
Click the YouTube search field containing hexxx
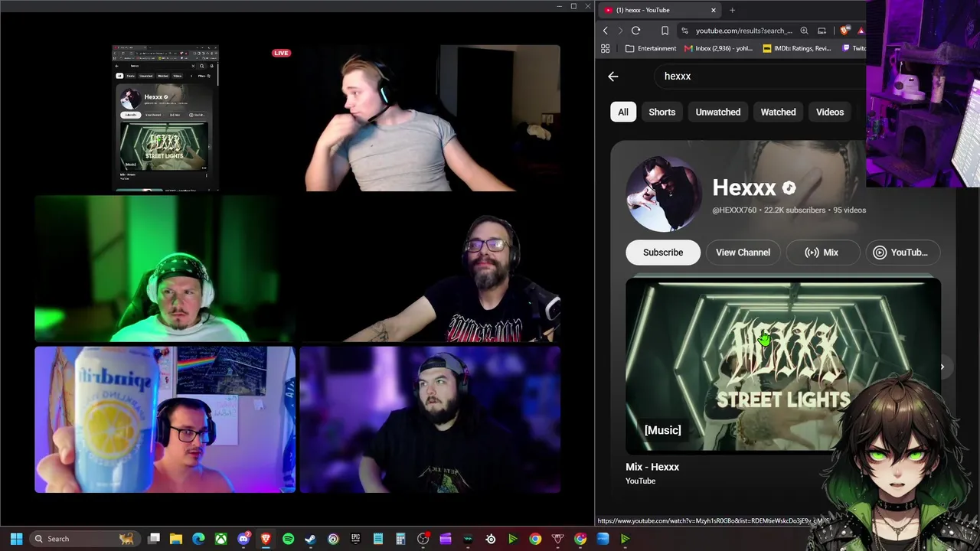pos(762,77)
